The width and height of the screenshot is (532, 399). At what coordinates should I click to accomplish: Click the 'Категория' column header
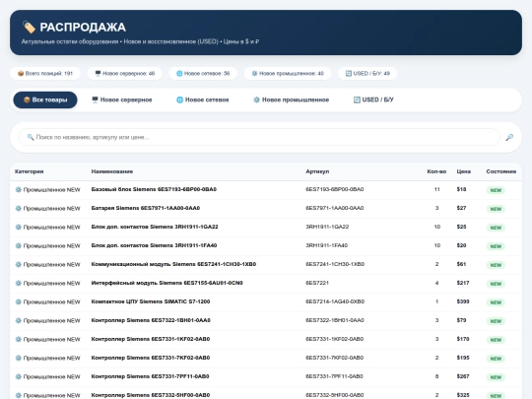pyautogui.click(x=30, y=171)
